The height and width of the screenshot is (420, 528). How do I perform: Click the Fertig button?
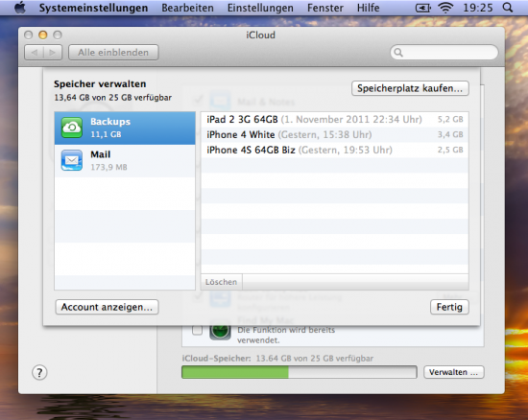449,307
